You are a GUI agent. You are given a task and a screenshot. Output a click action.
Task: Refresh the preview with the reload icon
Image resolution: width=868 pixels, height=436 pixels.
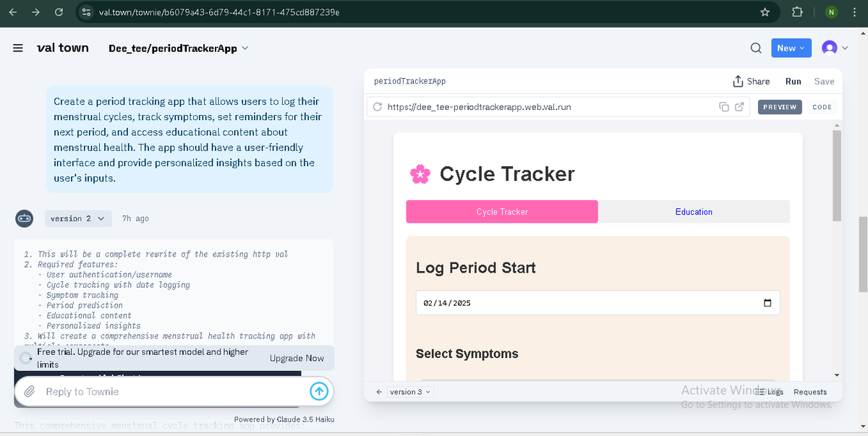[x=377, y=107]
